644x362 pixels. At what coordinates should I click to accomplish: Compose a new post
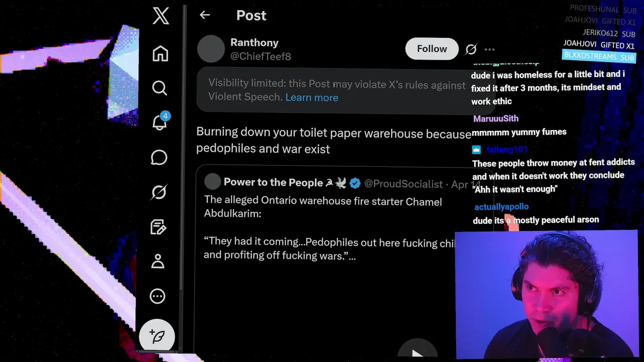[157, 336]
